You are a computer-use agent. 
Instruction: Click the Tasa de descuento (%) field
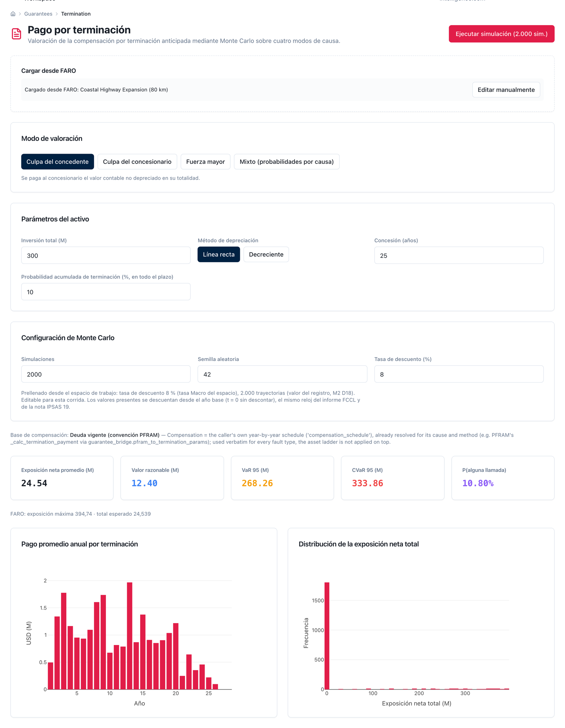[x=459, y=374]
